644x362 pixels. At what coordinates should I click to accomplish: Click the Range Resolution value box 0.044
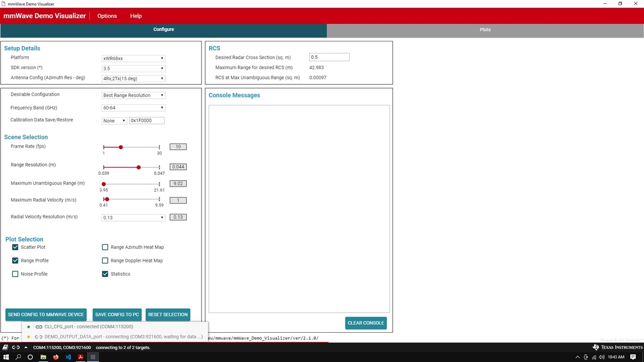178,167
